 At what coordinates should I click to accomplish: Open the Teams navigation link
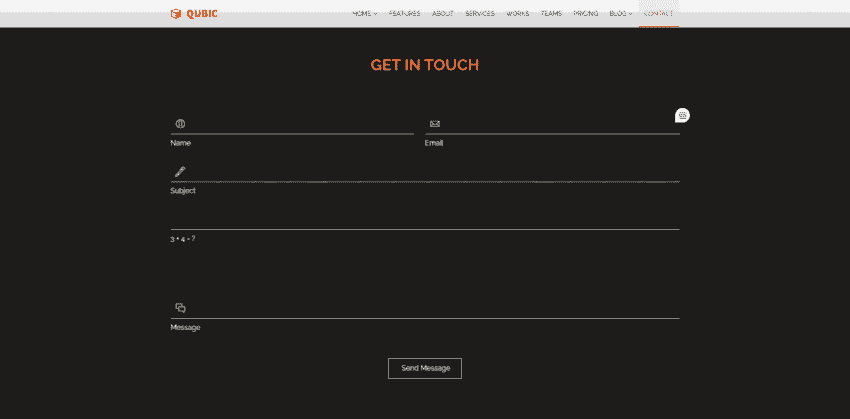pyautogui.click(x=551, y=14)
